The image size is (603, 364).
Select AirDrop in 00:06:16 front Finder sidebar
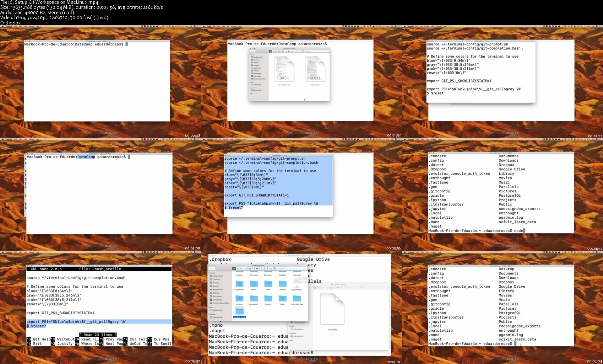click(215, 283)
